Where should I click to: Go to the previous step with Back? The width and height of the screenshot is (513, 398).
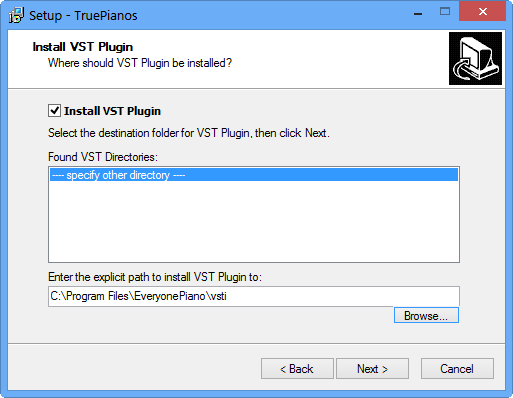point(297,369)
